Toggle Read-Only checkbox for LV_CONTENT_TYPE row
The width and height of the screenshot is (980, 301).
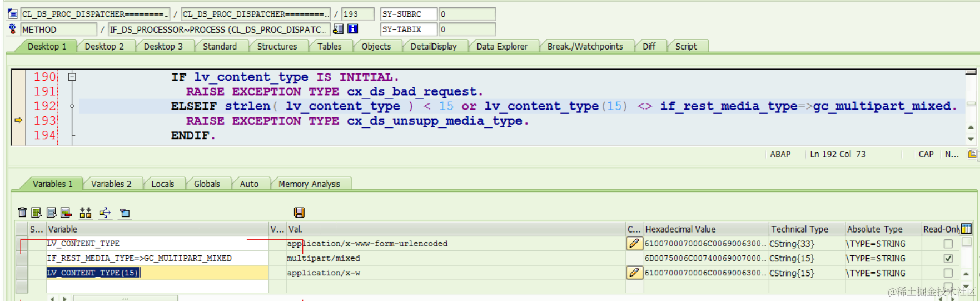coord(948,244)
